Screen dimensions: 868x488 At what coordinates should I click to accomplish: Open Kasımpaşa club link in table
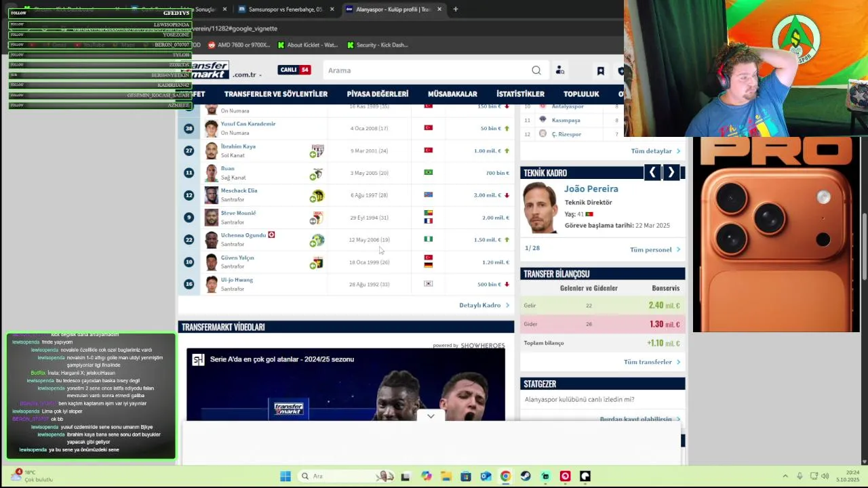[x=566, y=121]
